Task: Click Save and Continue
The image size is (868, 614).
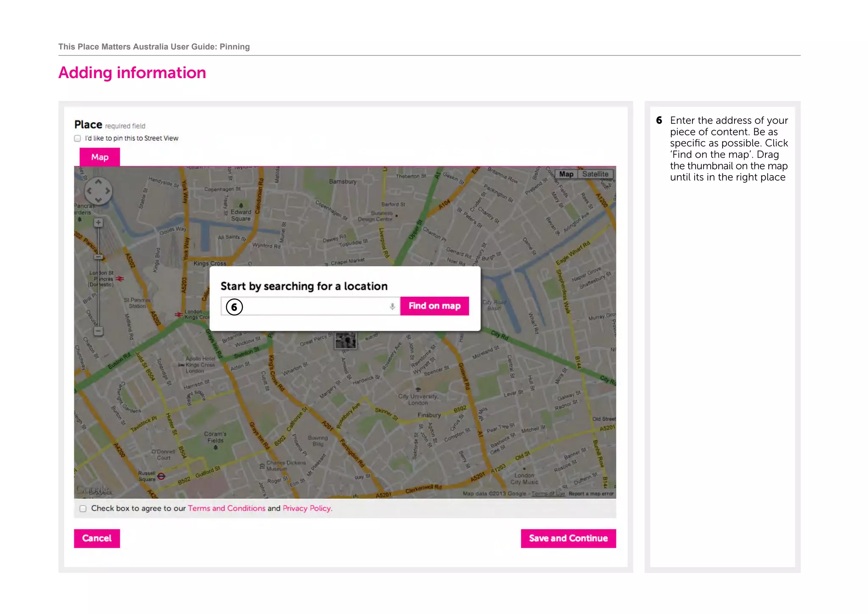Action: pyautogui.click(x=568, y=538)
